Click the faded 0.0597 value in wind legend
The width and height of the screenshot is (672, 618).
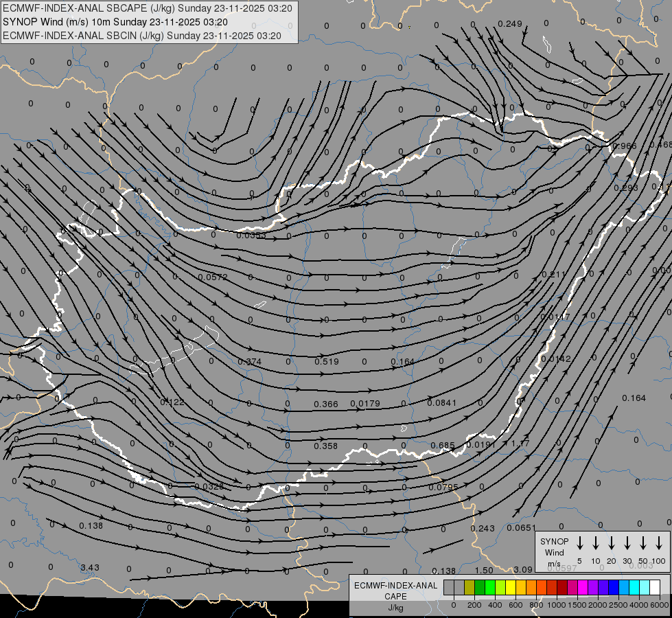pos(562,569)
